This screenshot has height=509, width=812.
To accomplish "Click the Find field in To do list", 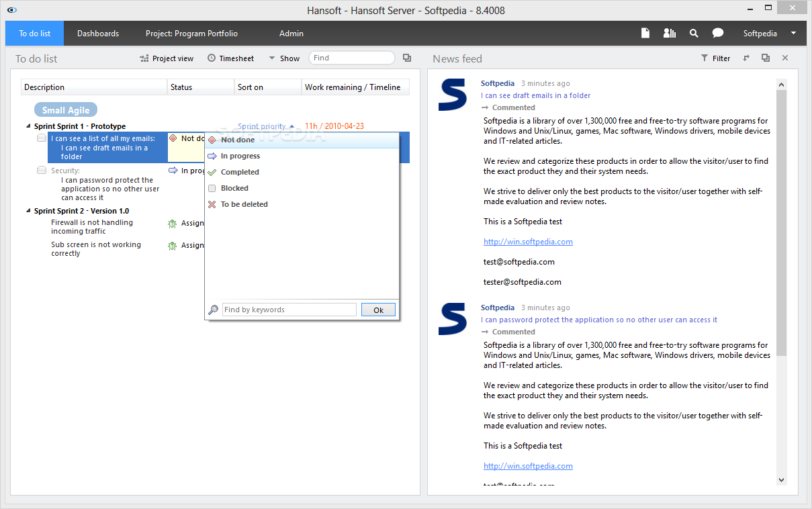I will 351,58.
